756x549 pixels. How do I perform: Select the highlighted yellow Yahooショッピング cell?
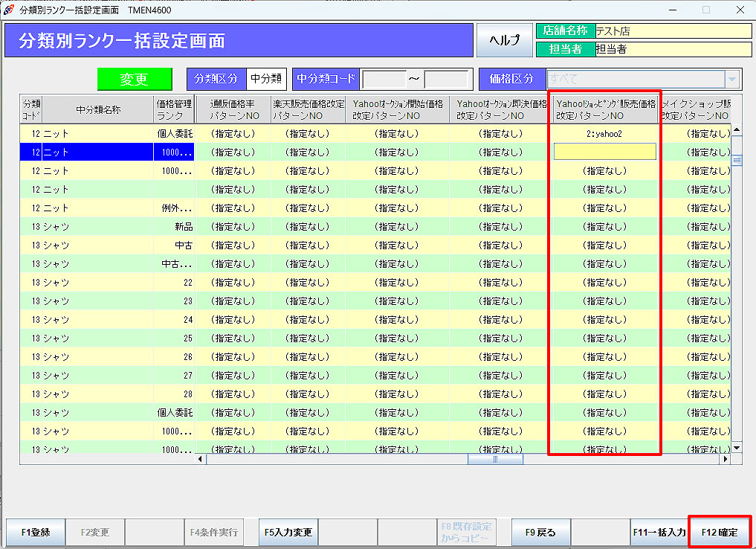pos(604,152)
